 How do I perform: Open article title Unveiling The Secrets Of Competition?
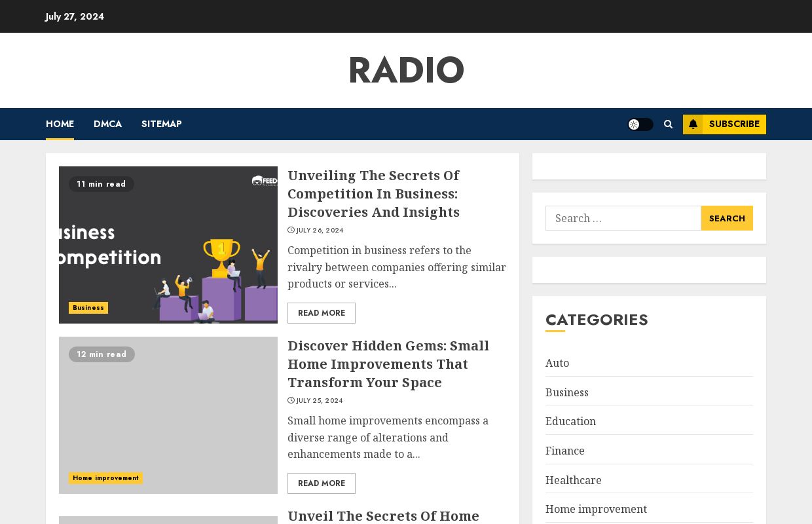pos(374,194)
